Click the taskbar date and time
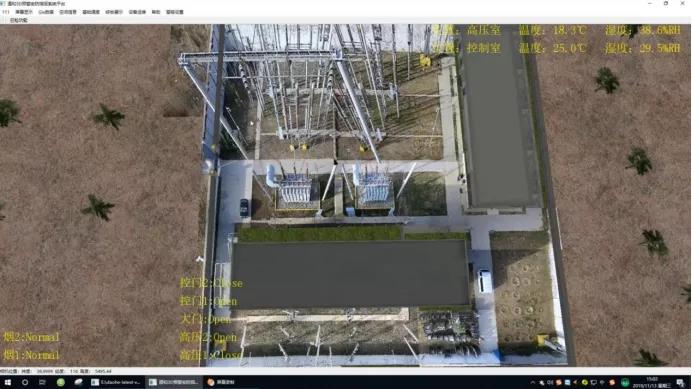This screenshot has width=692, height=389. click(x=652, y=383)
